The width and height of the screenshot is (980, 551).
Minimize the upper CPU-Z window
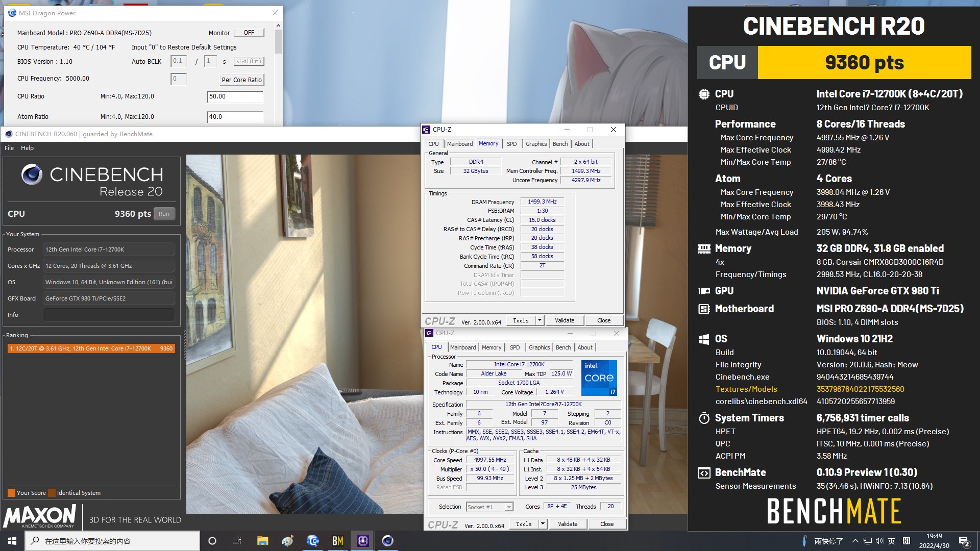pos(567,130)
